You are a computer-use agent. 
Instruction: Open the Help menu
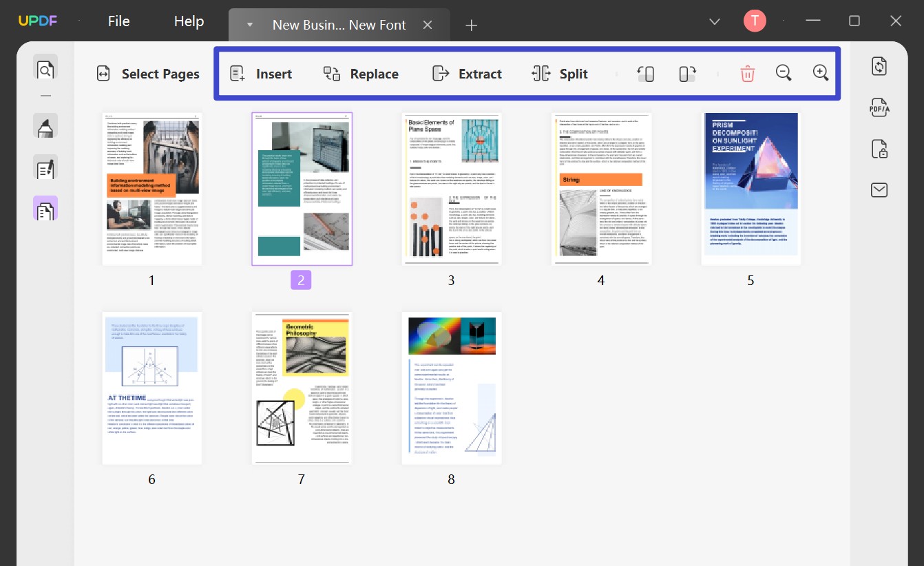[189, 21]
